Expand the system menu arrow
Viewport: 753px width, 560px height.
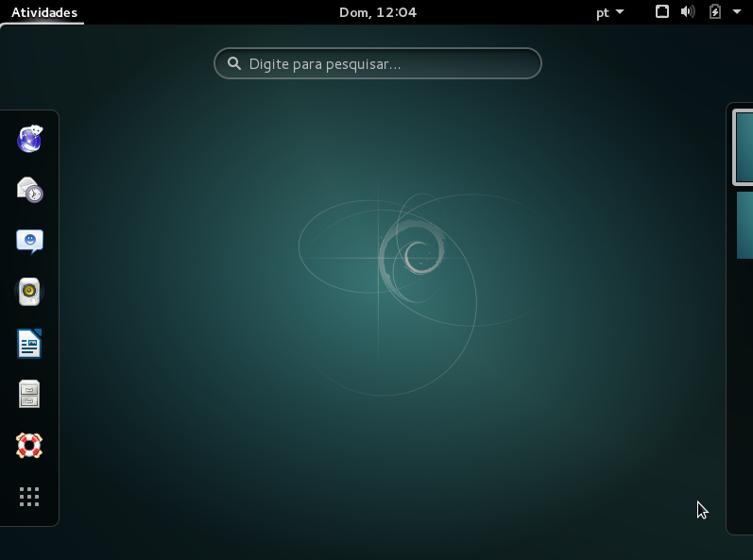(x=737, y=11)
